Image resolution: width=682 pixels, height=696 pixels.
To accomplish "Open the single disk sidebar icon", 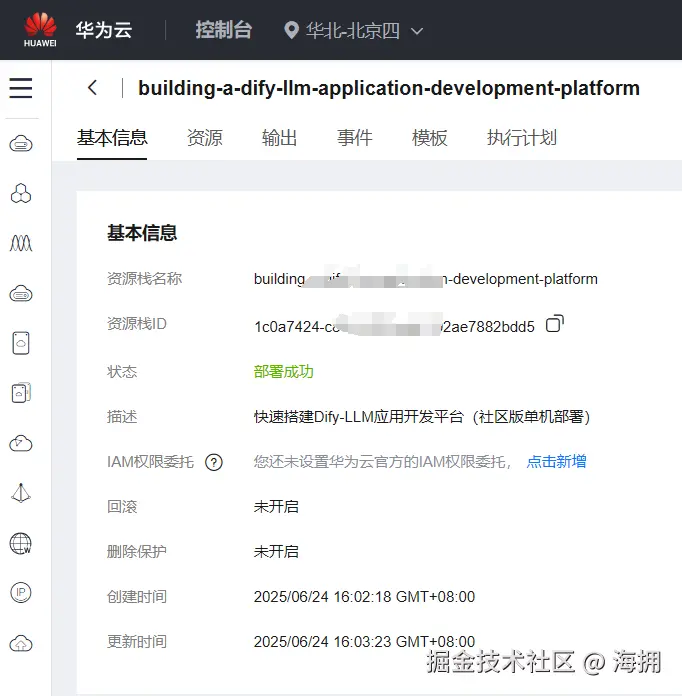I will tap(21, 343).
